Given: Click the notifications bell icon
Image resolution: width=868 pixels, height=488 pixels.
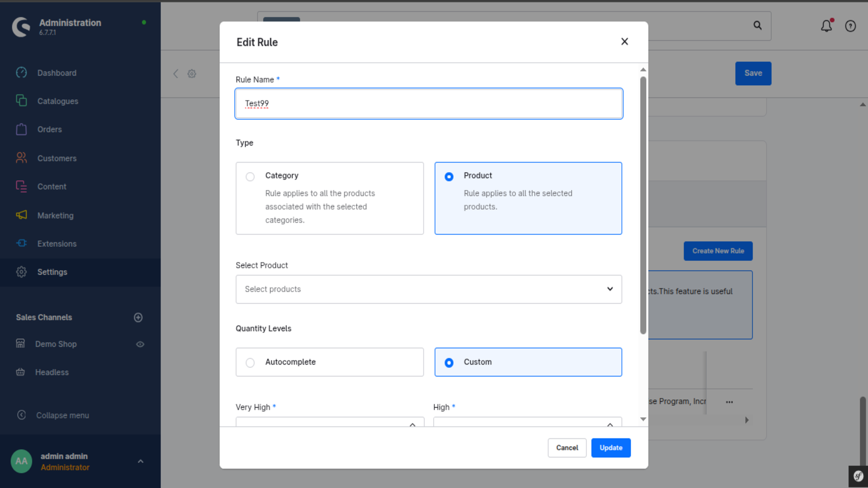Looking at the screenshot, I should coord(826,26).
